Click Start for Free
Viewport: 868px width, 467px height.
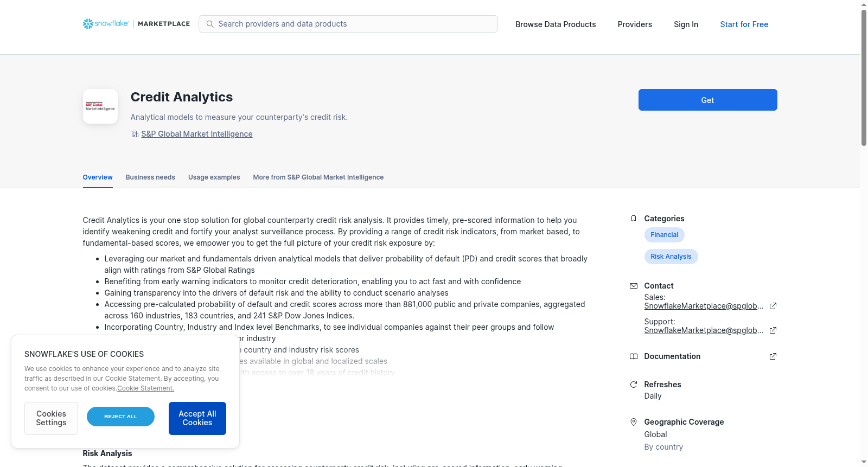pos(744,24)
